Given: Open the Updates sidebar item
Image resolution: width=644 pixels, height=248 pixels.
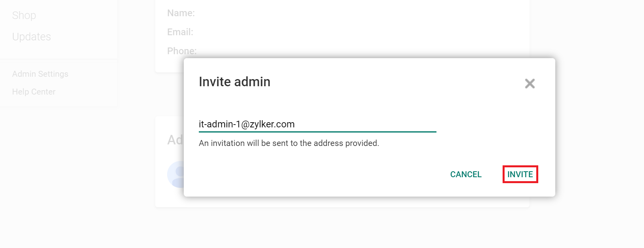Looking at the screenshot, I should point(32,37).
